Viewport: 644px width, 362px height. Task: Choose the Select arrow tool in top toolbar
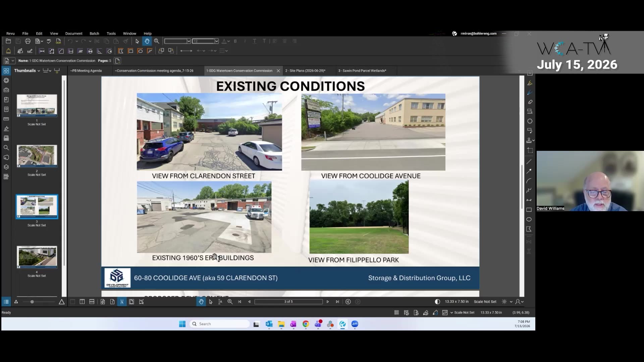click(x=137, y=41)
